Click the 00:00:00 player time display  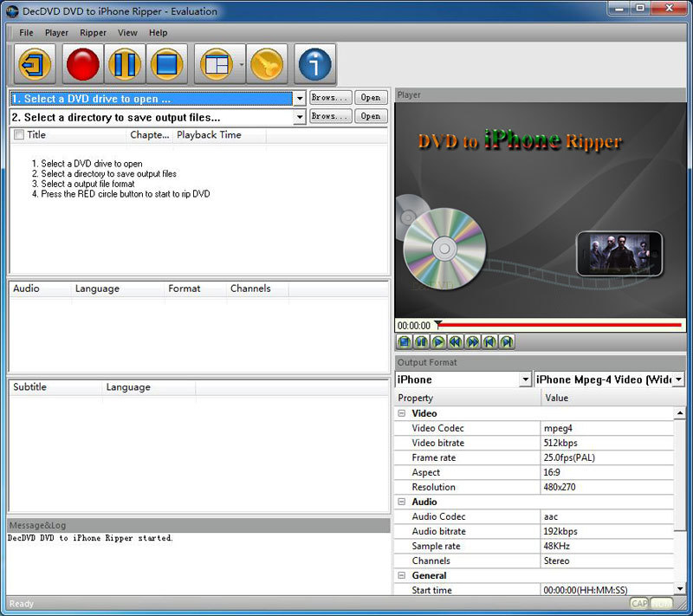tap(414, 326)
